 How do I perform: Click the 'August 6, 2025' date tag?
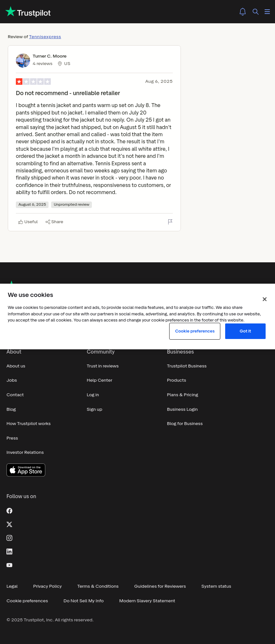[x=32, y=205]
